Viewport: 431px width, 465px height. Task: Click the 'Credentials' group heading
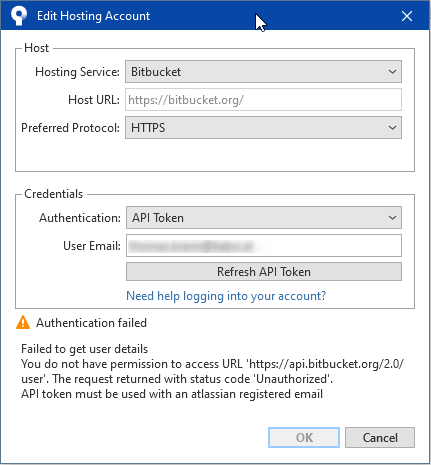[53, 194]
